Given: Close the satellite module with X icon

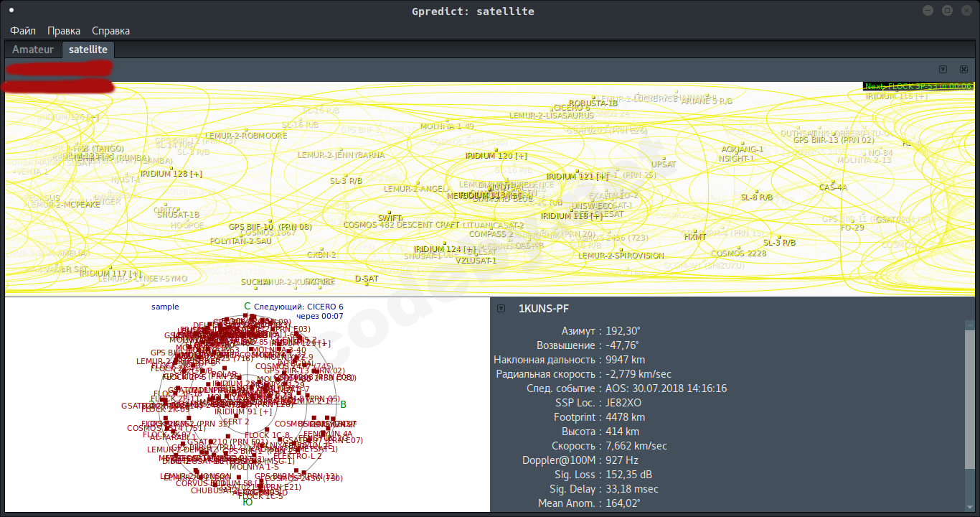Looking at the screenshot, I should (963, 70).
